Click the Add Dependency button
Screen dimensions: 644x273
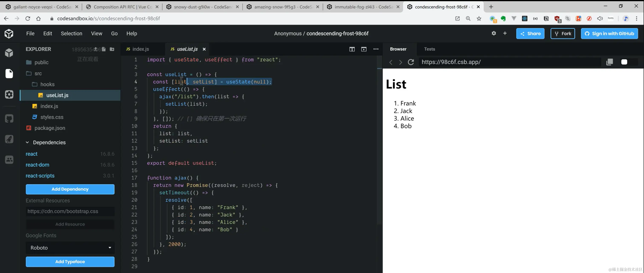70,189
